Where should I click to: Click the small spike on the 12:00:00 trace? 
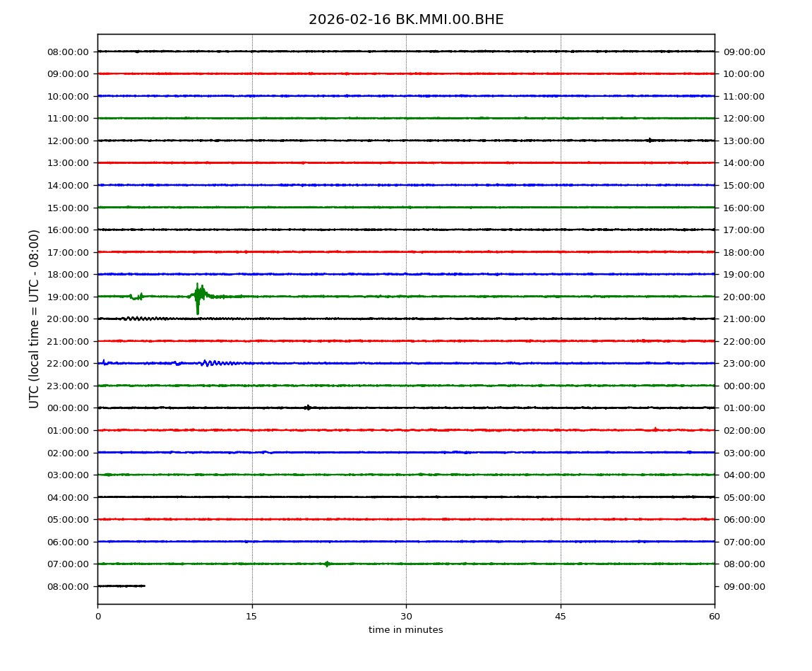tap(650, 140)
